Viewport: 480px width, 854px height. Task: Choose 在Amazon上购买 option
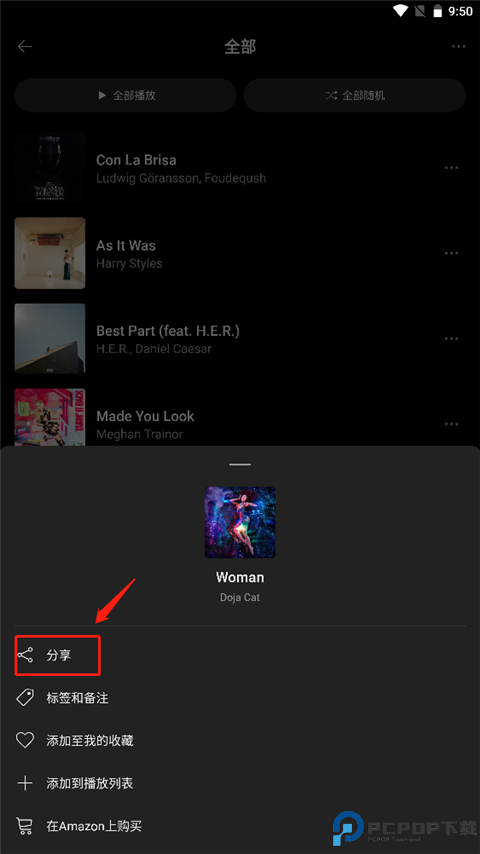tap(240, 826)
